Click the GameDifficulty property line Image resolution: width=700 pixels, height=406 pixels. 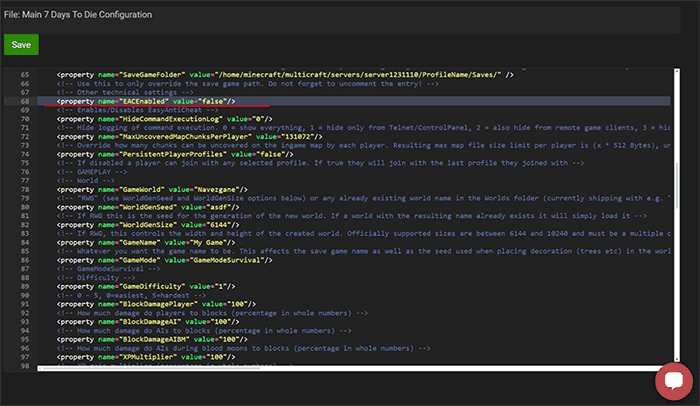(146, 287)
